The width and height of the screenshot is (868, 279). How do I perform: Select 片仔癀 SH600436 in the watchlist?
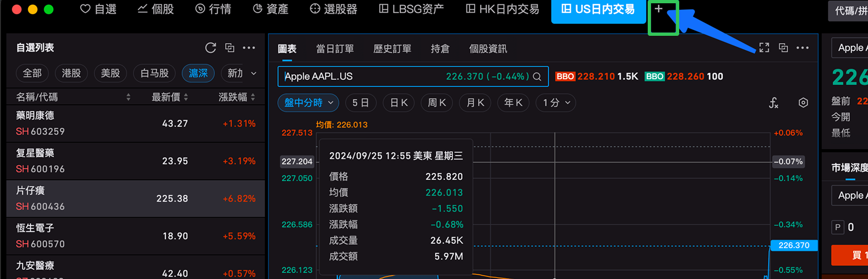coord(136,199)
